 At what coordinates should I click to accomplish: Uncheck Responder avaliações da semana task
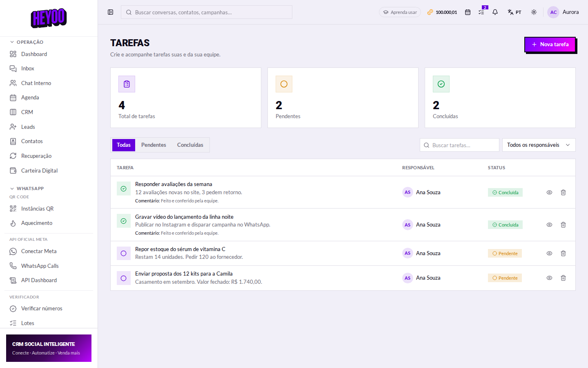pyautogui.click(x=124, y=189)
